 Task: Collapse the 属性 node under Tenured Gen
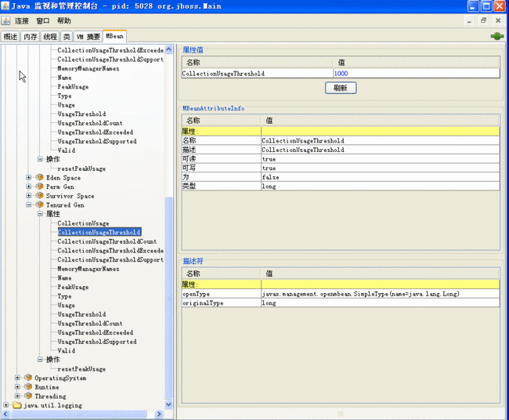[40, 214]
